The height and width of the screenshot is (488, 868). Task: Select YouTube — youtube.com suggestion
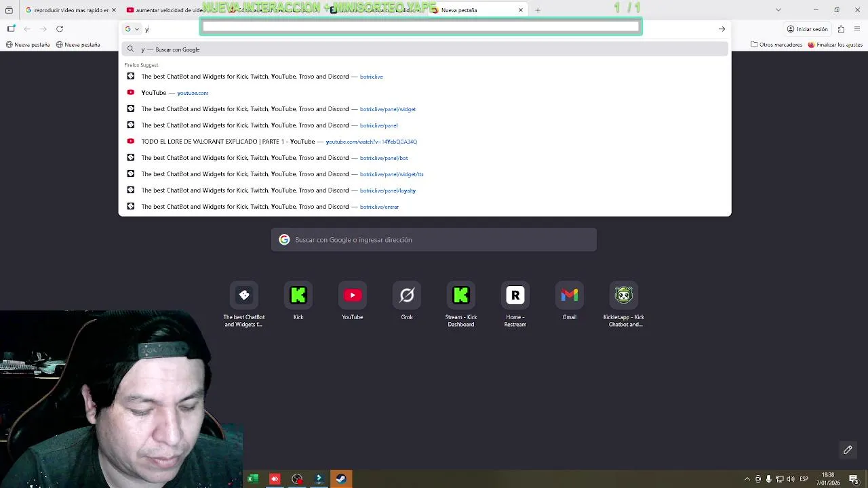[425, 93]
